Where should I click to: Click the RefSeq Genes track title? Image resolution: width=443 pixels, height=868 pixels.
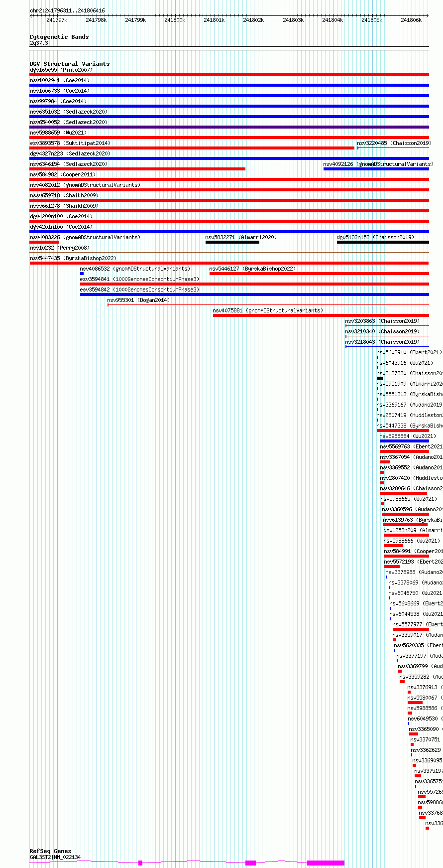pyautogui.click(x=50, y=852)
